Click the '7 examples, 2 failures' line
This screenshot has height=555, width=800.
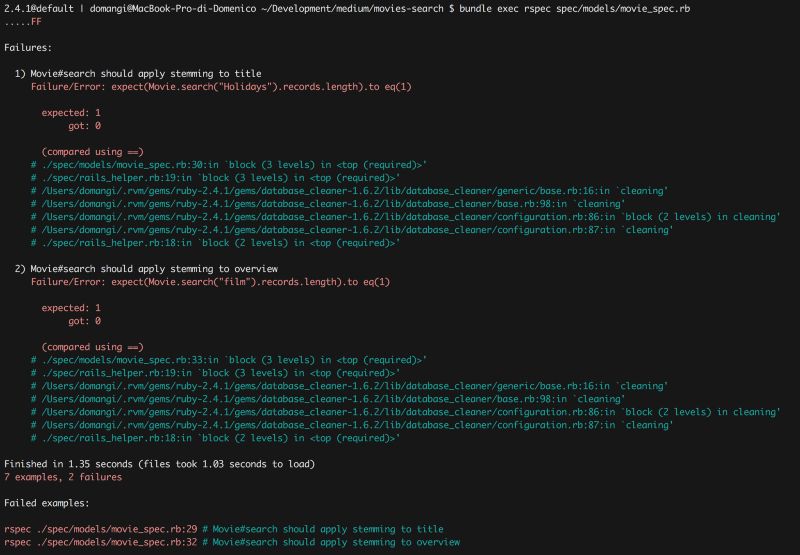pos(63,477)
